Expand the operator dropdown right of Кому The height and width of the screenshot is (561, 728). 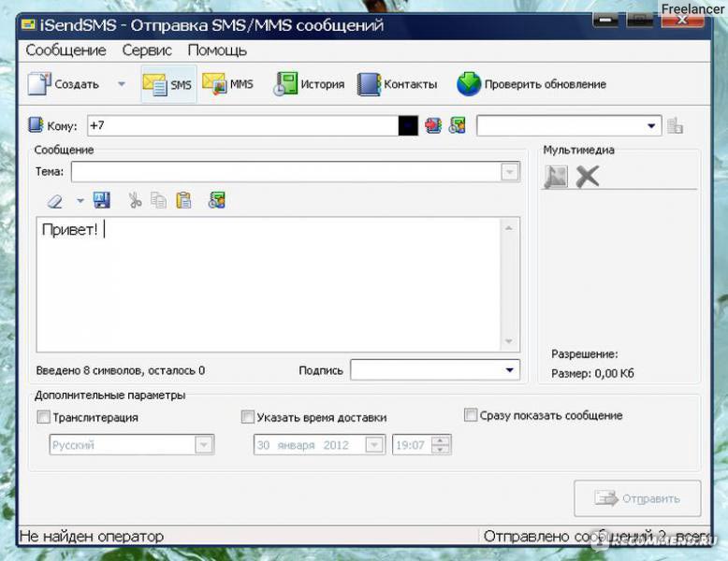pyautogui.click(x=651, y=125)
